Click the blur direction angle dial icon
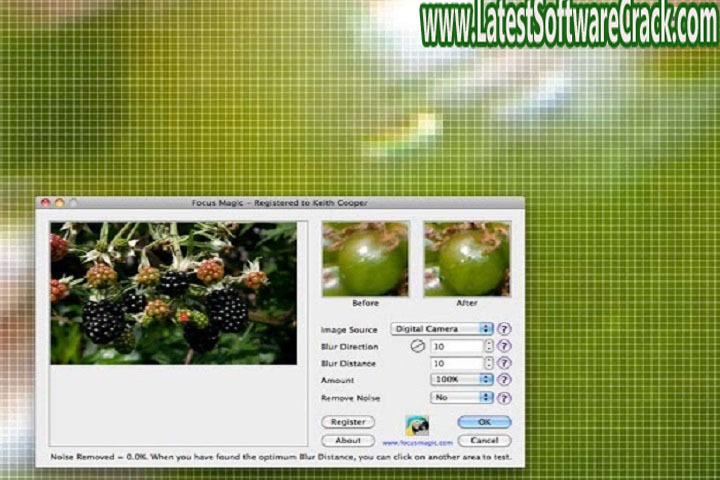720x480 pixels. click(x=417, y=346)
